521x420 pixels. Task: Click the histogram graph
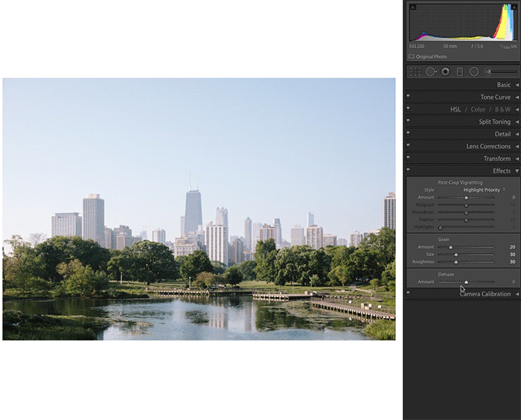click(464, 22)
